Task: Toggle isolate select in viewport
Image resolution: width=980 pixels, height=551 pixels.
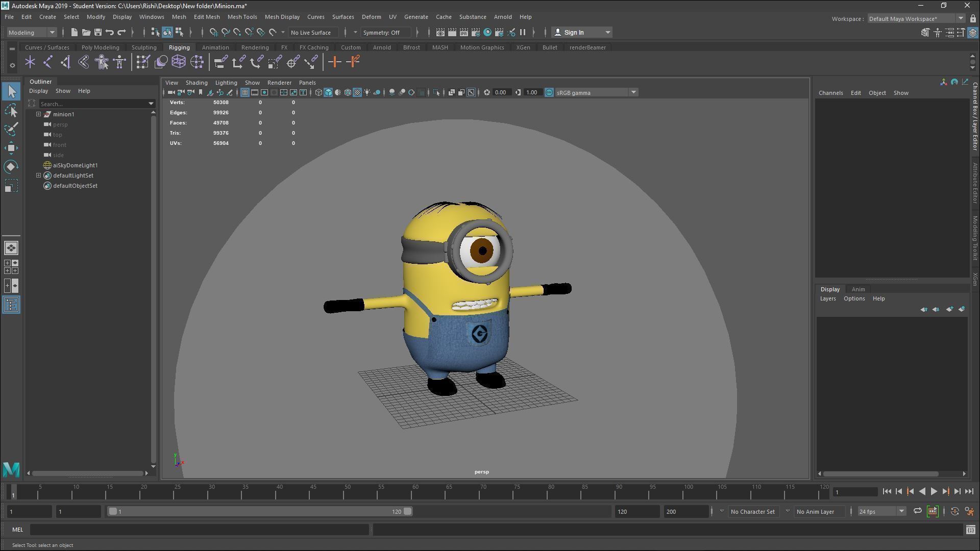Action: 436,93
